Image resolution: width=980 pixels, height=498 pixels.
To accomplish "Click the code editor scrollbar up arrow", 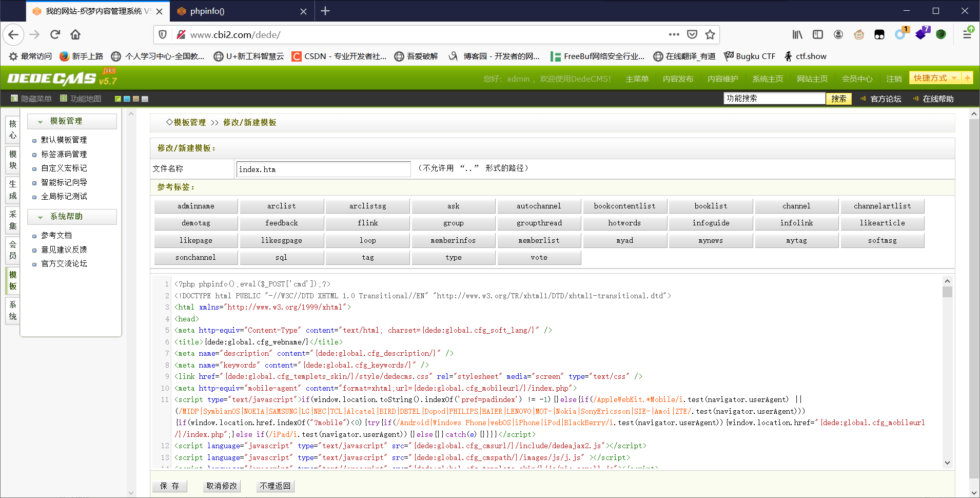I will [x=947, y=281].
